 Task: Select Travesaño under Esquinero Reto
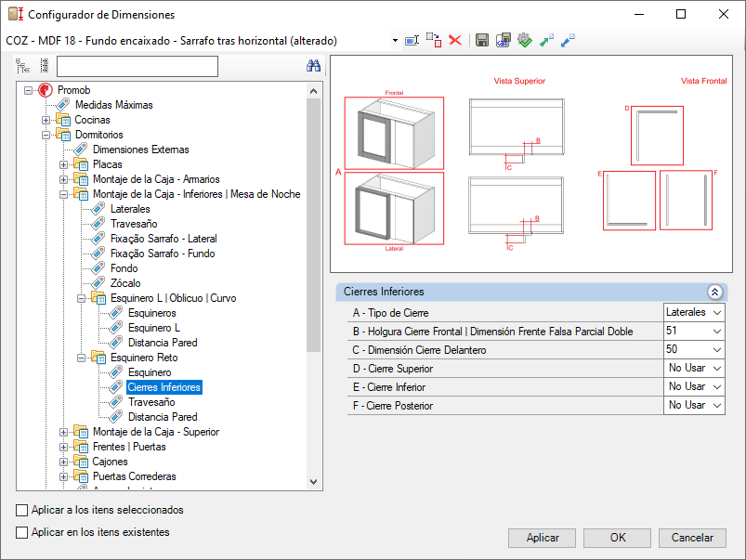[x=151, y=402]
